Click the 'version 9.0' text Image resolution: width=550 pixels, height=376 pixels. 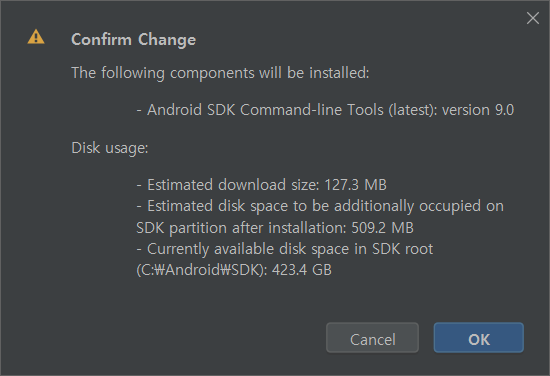point(478,110)
